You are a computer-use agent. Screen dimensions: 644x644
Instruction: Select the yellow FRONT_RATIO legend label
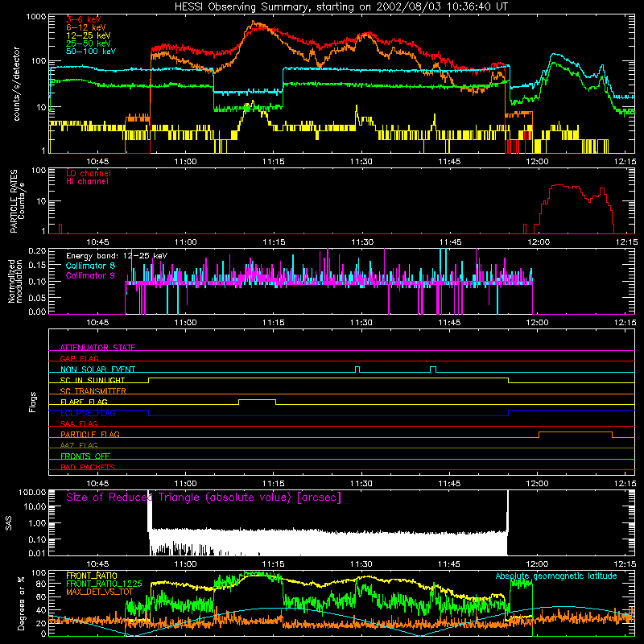(92, 576)
